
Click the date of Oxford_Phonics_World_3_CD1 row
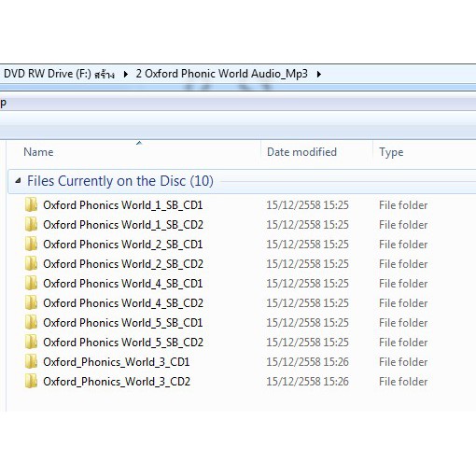307,362
